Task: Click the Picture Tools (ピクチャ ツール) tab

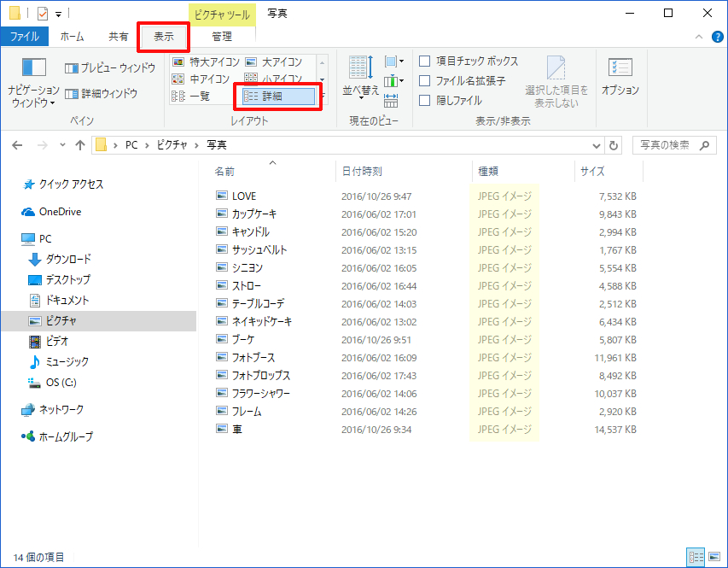Action: tap(222, 15)
